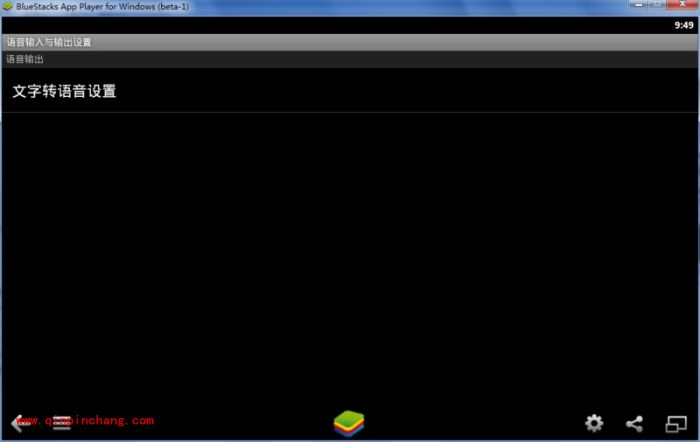Screen dimensions: 700x442
Task: Open settings gear icon
Action: point(594,423)
